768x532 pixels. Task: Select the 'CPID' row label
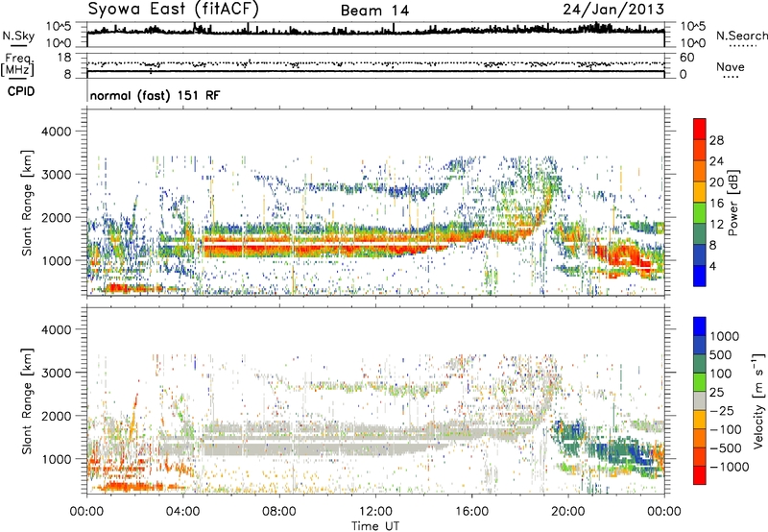point(21,91)
